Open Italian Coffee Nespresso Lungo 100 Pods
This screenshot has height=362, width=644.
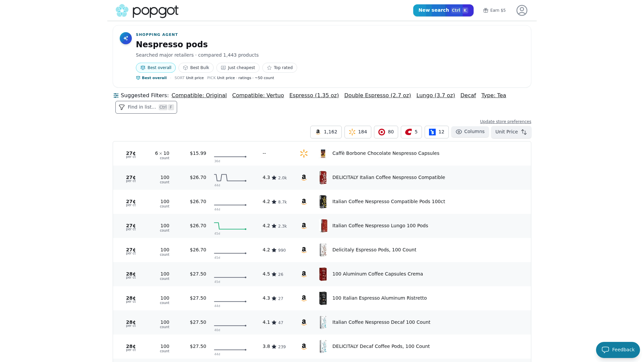tap(380, 226)
